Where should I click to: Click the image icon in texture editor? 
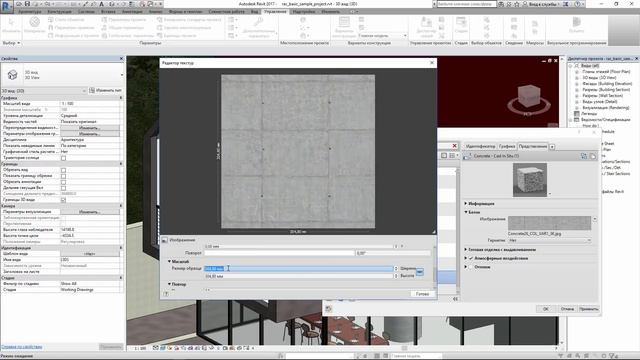(x=164, y=240)
